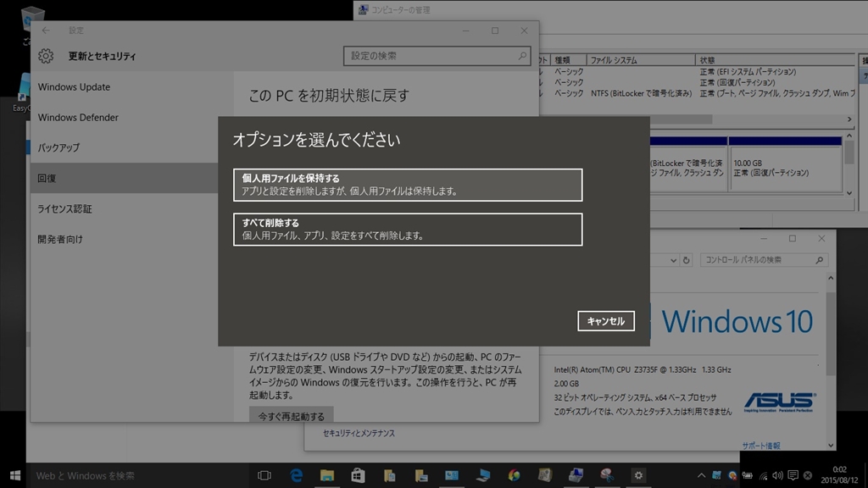
Task: Open the volume tray icon
Action: pos(778,475)
